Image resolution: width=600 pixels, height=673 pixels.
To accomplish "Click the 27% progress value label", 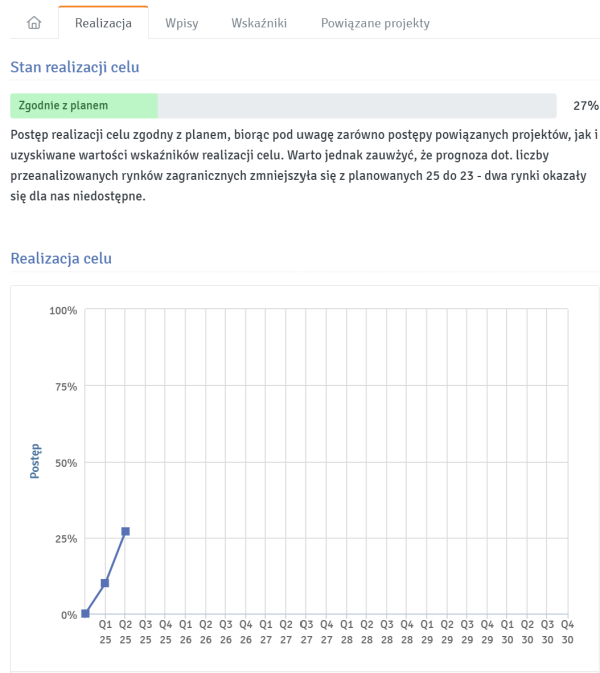I will 585,106.
